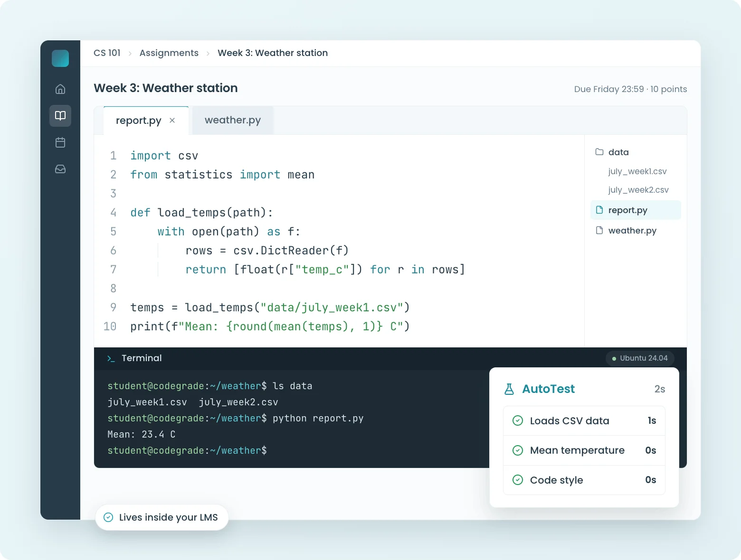The width and height of the screenshot is (741, 560).
Task: Open the inbox tray icon in the sidebar
Action: pos(60,169)
